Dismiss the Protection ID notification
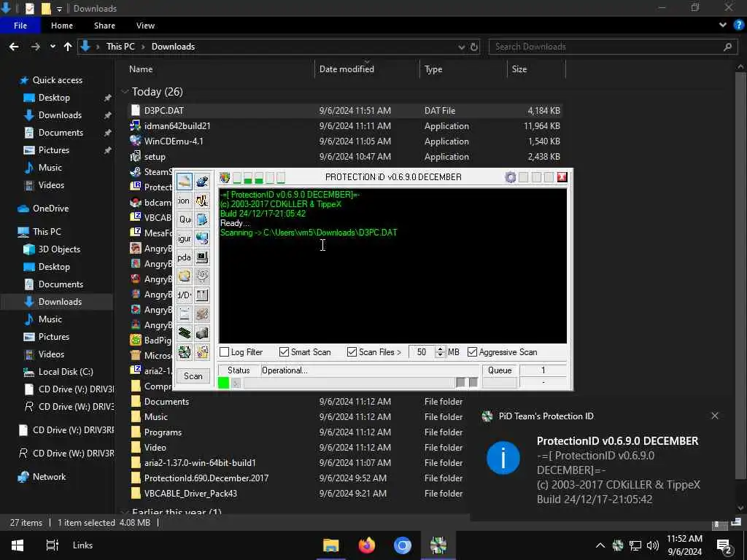Screen dimensions: 747x560 pos(715,416)
